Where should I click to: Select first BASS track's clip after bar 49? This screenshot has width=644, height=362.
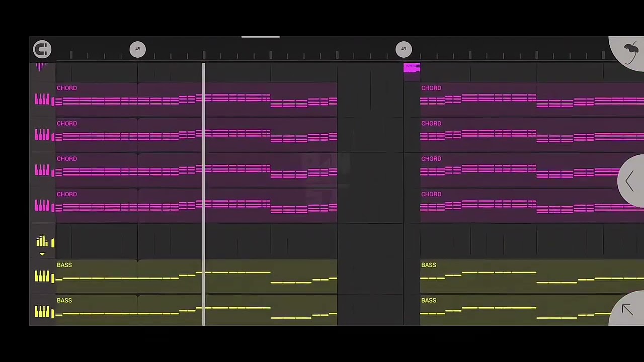[x=532, y=276]
